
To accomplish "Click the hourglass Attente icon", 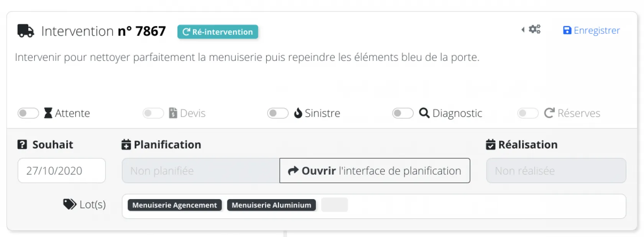I will [48, 113].
